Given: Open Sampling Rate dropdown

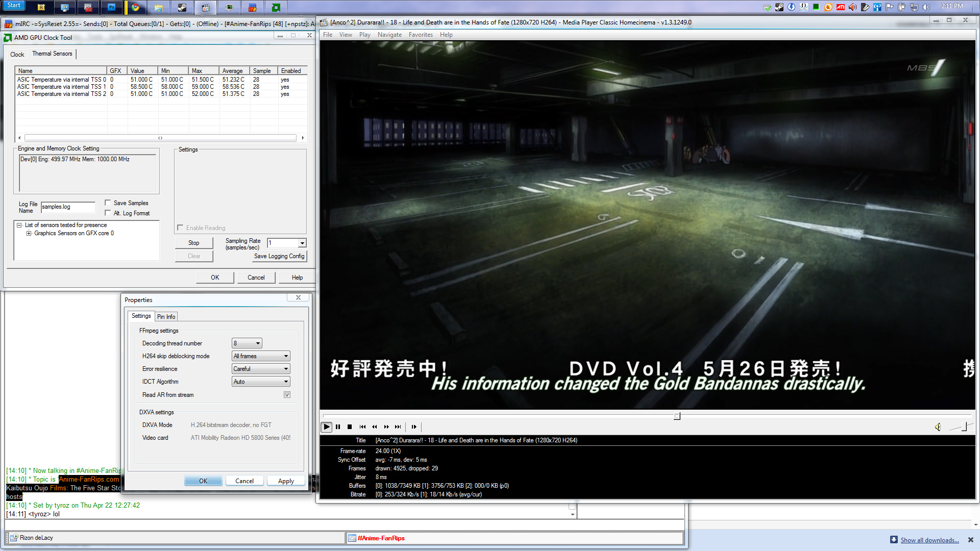Looking at the screenshot, I should [302, 243].
